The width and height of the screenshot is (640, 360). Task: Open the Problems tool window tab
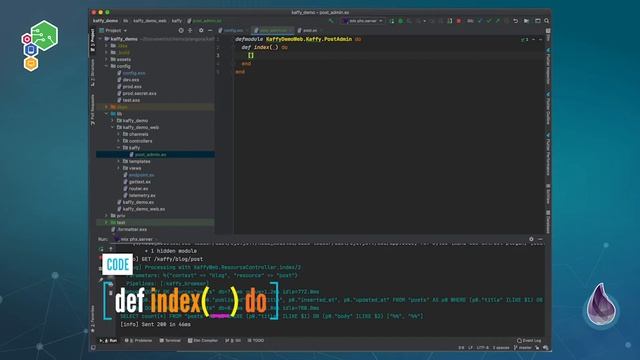coord(138,340)
